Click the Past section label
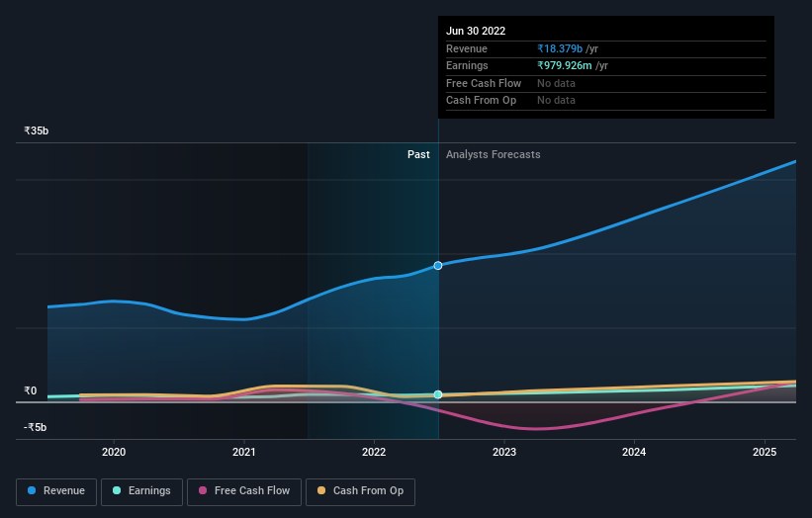This screenshot has width=812, height=518. [418, 154]
